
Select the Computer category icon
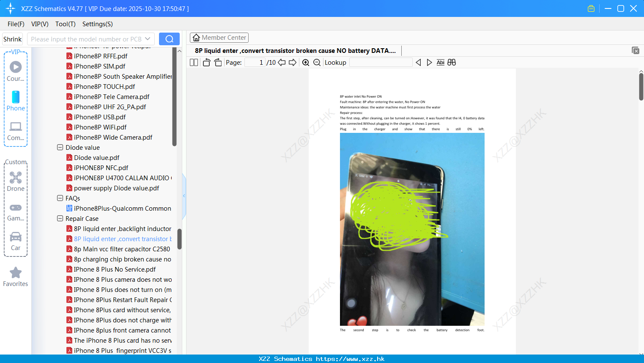pos(16,131)
